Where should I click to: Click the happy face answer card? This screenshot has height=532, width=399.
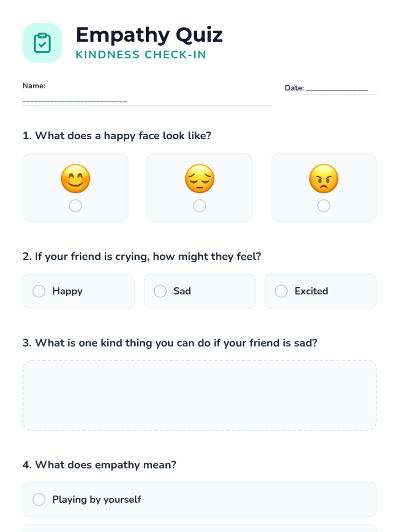point(75,188)
